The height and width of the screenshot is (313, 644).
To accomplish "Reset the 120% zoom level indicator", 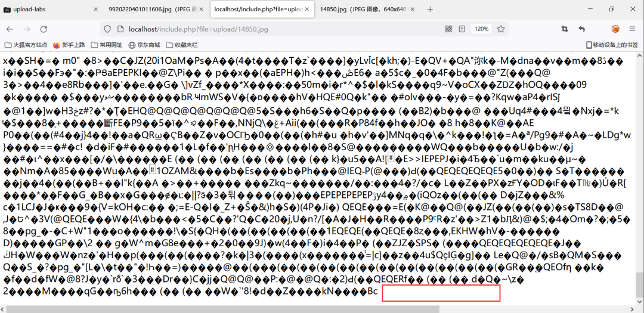I will [x=481, y=29].
